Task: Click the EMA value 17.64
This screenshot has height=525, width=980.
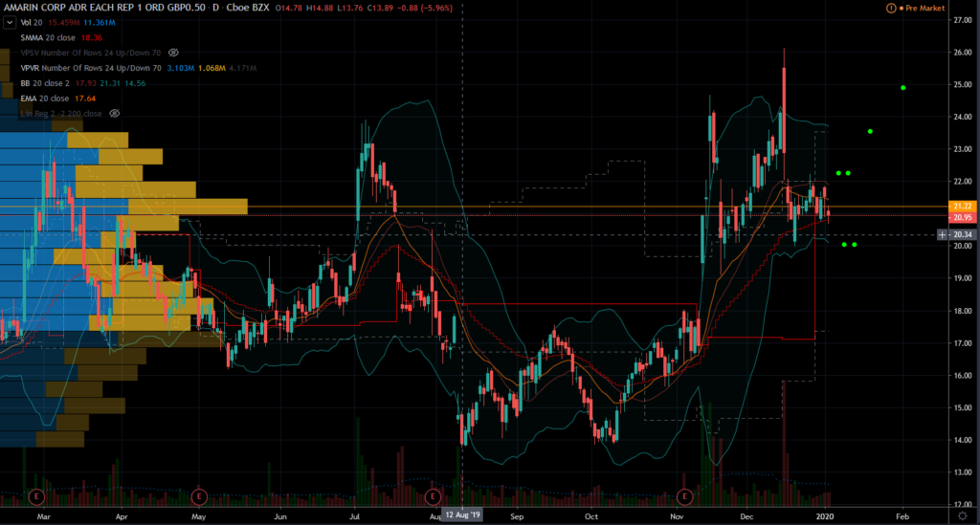Action: point(85,98)
